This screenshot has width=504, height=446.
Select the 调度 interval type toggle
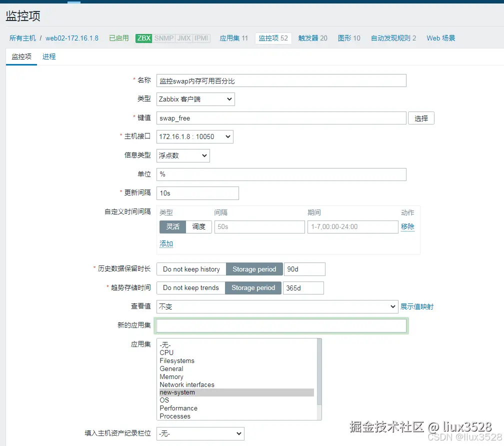[x=198, y=227]
